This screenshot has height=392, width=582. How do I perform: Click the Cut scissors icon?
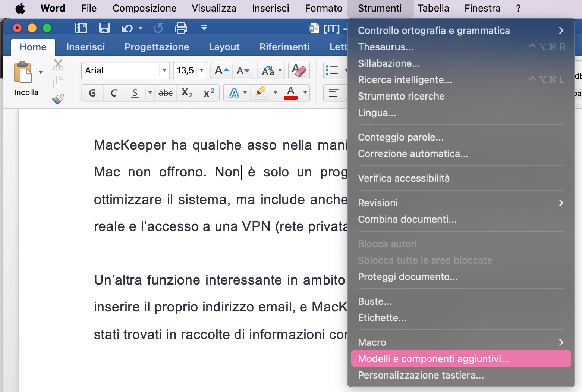click(58, 65)
